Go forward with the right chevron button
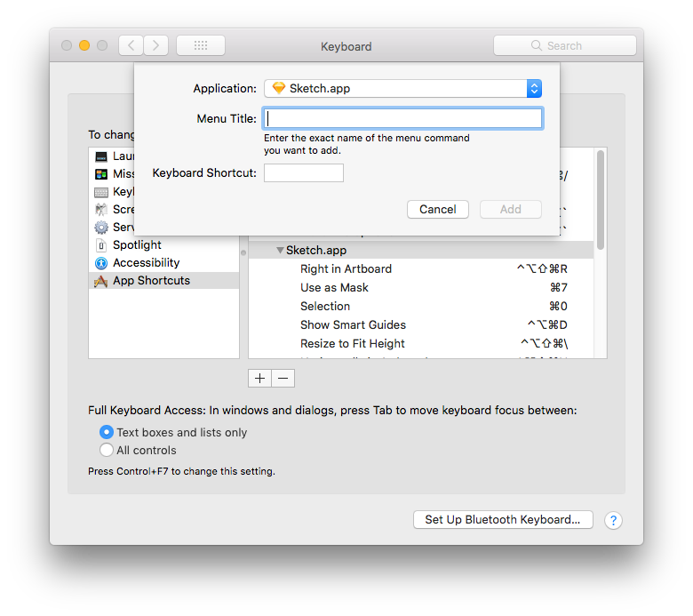 coord(156,45)
